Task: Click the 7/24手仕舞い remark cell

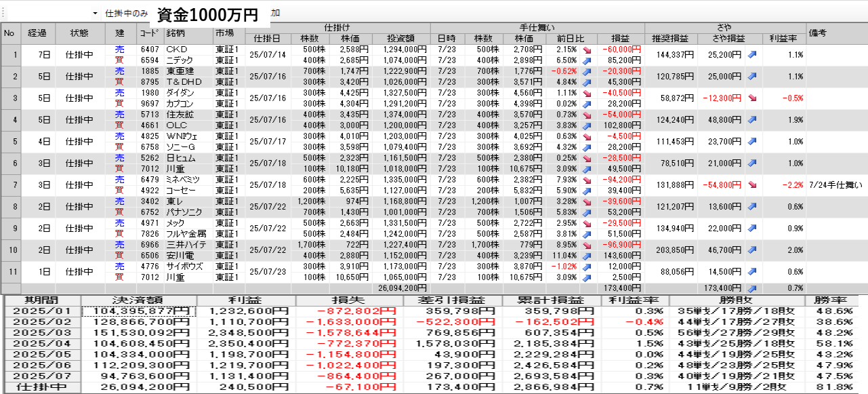Action: pos(835,185)
